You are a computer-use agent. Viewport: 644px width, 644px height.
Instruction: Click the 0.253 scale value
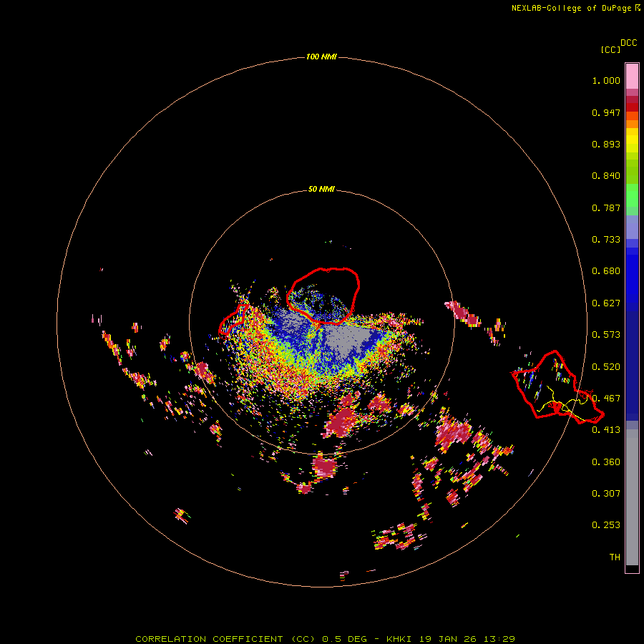(x=606, y=525)
